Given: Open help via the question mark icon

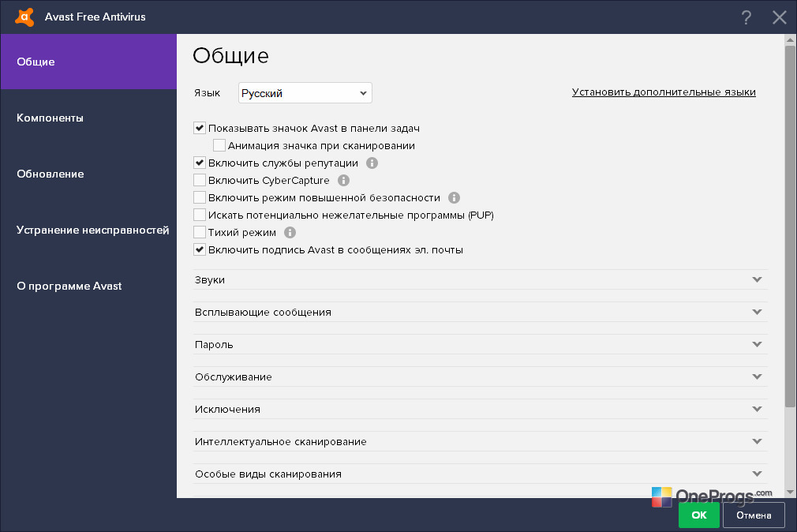Looking at the screenshot, I should pos(746,17).
